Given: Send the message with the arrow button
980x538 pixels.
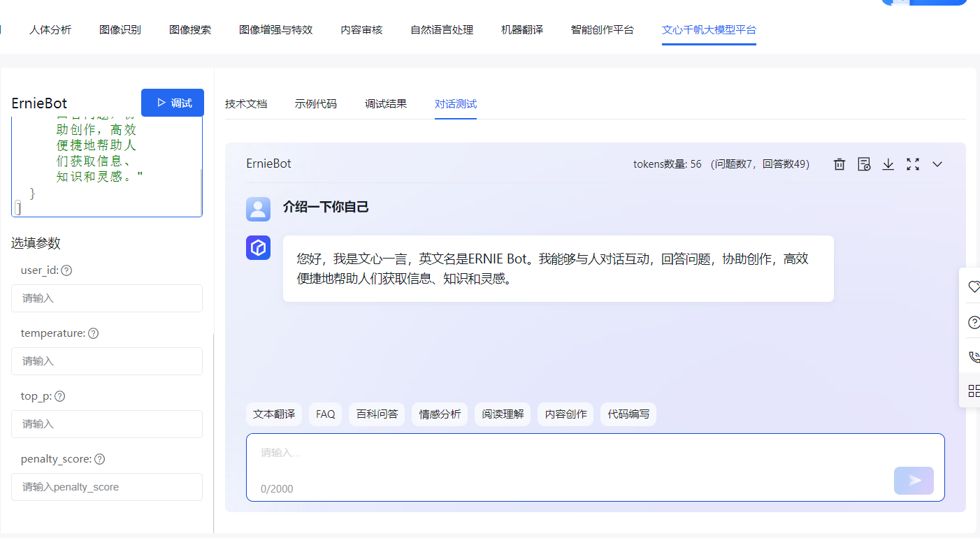Looking at the screenshot, I should 914,481.
